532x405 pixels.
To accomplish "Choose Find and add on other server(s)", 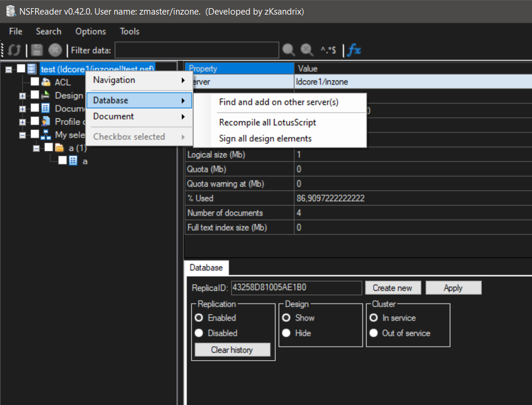I will coord(280,102).
